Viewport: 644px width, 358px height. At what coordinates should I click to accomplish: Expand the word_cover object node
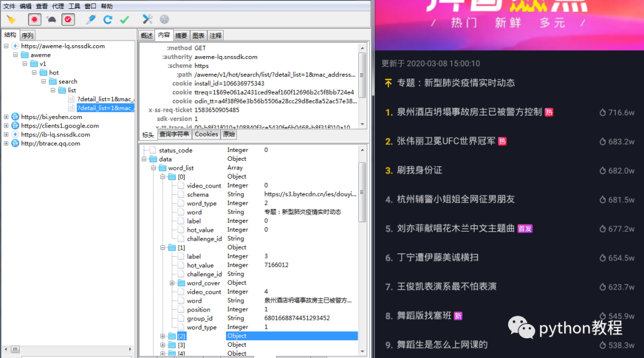172,283
